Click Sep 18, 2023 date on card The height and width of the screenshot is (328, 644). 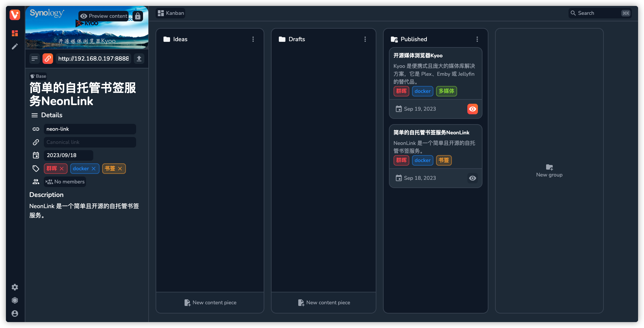(x=420, y=178)
